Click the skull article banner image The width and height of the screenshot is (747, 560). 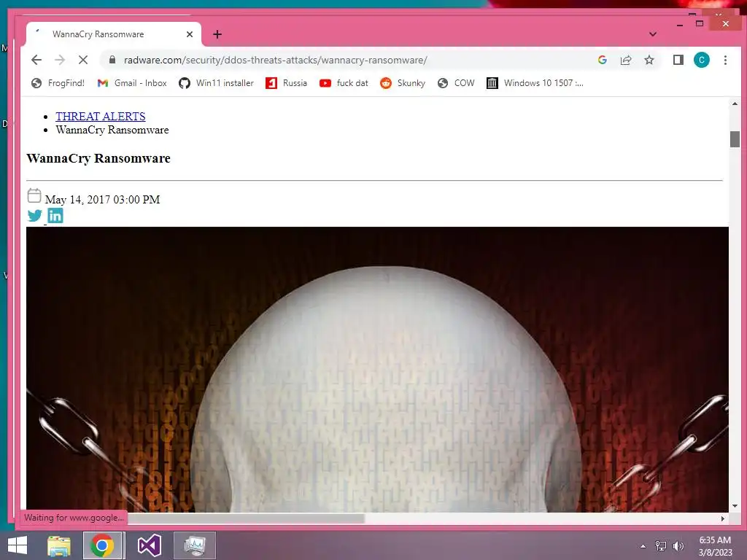377,370
